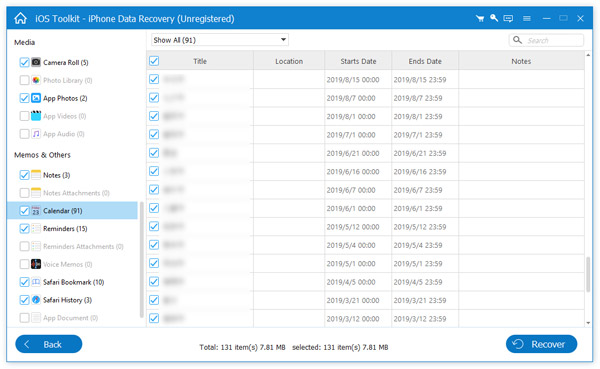Click the Back button
The width and height of the screenshot is (600, 369).
click(x=49, y=344)
